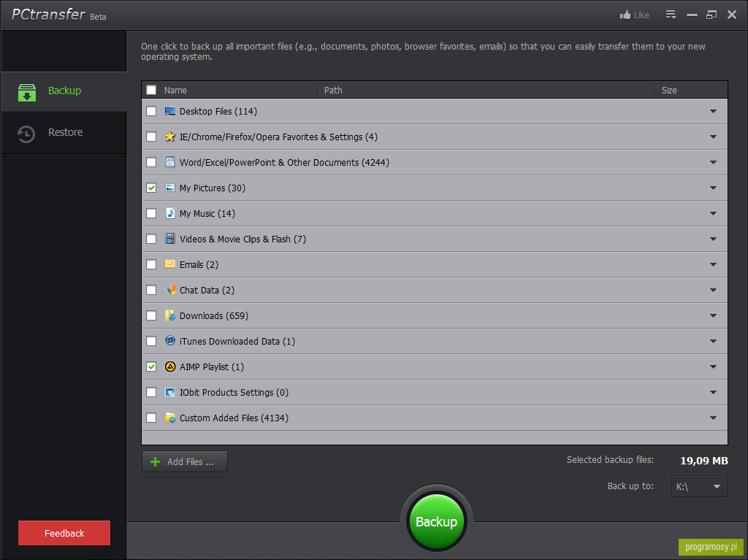The height and width of the screenshot is (560, 748).
Task: Check the Desktop Files checkbox
Action: point(151,111)
